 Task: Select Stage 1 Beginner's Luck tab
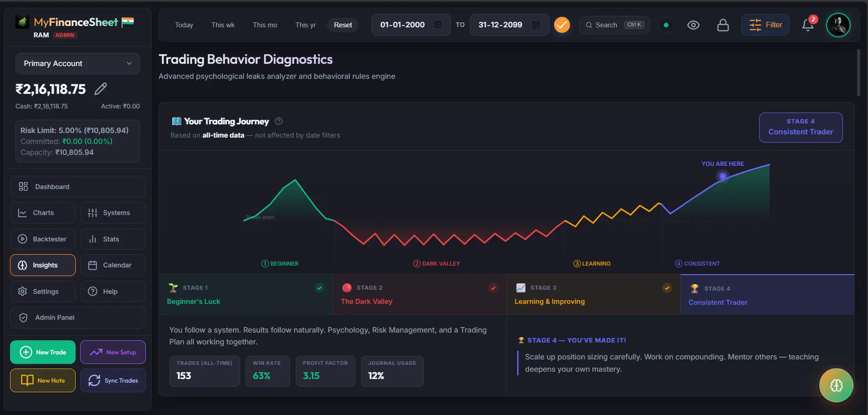pyautogui.click(x=246, y=294)
